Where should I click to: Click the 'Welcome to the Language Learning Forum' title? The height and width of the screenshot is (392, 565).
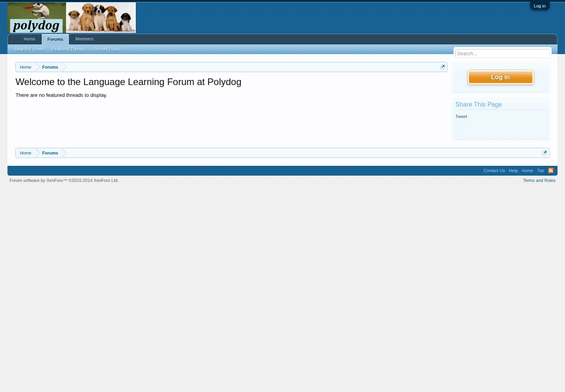pyautogui.click(x=128, y=82)
